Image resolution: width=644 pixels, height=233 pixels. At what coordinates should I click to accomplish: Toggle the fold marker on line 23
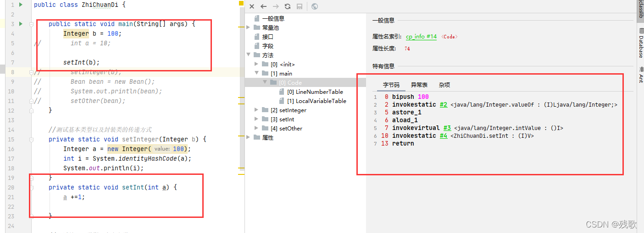point(31,216)
